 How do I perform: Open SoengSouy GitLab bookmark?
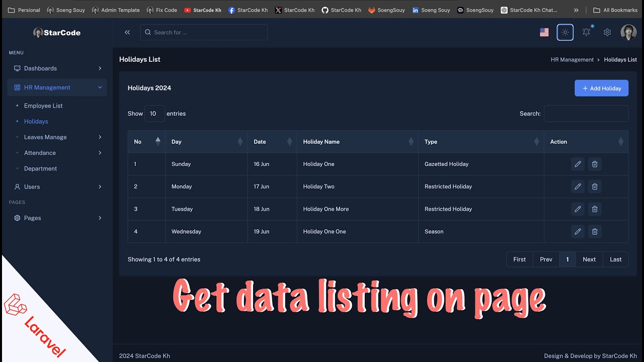point(386,10)
